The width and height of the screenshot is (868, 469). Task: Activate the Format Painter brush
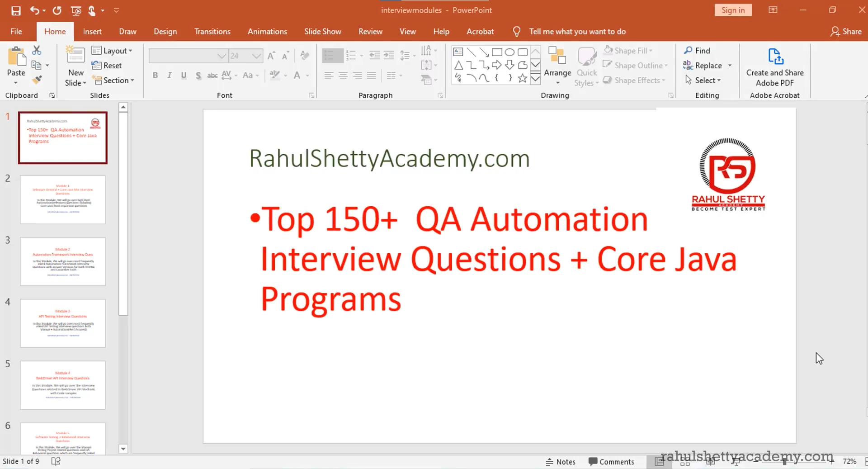37,80
